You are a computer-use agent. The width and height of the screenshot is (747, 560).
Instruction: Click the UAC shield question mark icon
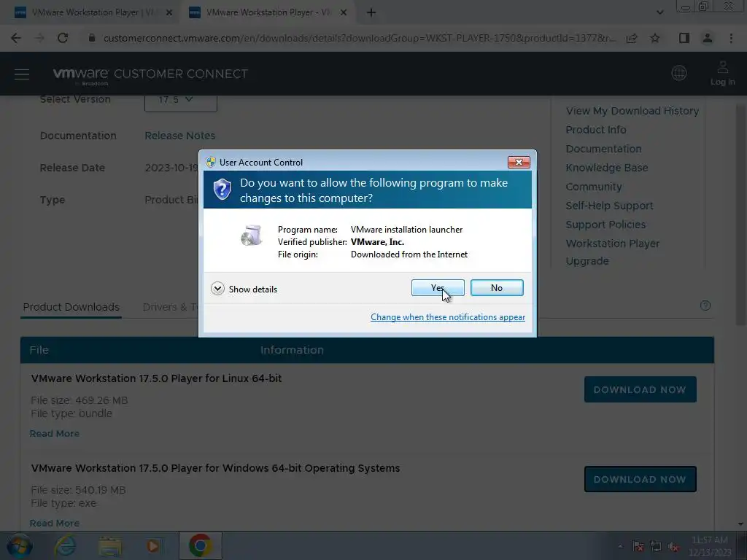(222, 190)
